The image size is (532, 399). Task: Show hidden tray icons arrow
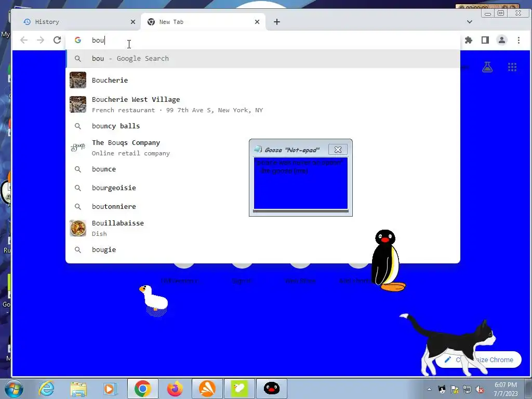point(429,389)
